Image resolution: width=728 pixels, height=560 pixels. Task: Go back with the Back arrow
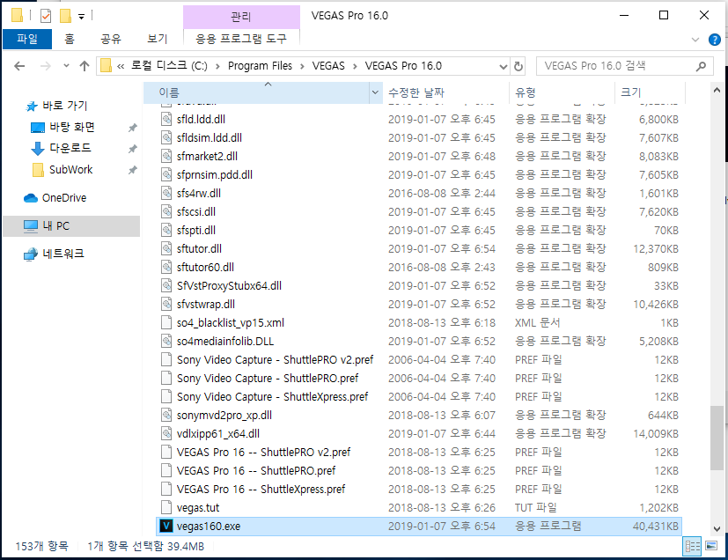19,66
